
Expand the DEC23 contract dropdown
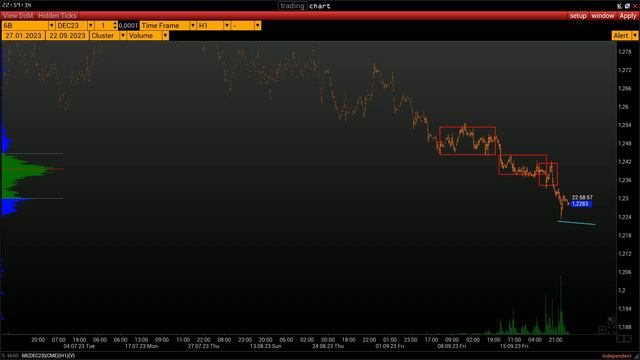[91, 25]
